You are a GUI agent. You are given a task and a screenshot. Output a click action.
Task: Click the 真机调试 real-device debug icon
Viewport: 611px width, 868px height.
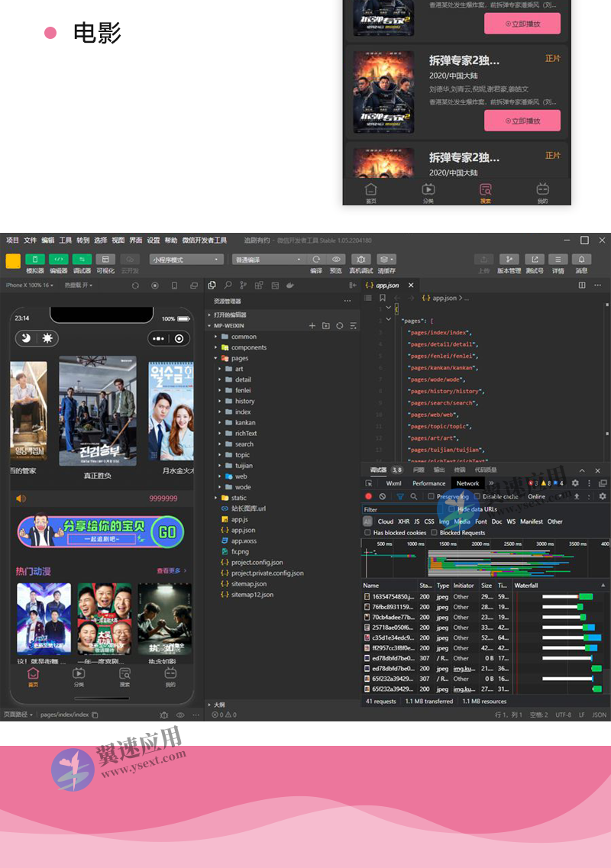361,260
